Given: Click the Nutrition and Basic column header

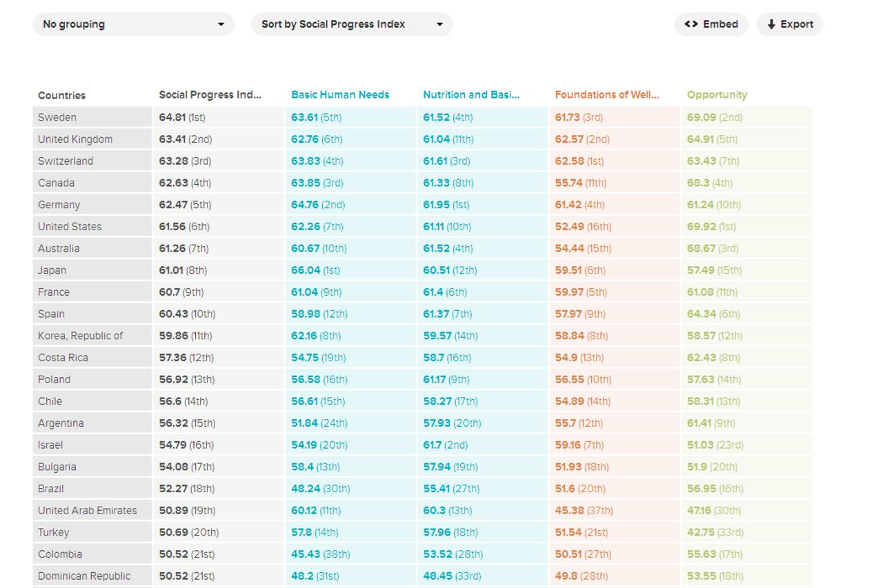Looking at the screenshot, I should pyautogui.click(x=471, y=95).
